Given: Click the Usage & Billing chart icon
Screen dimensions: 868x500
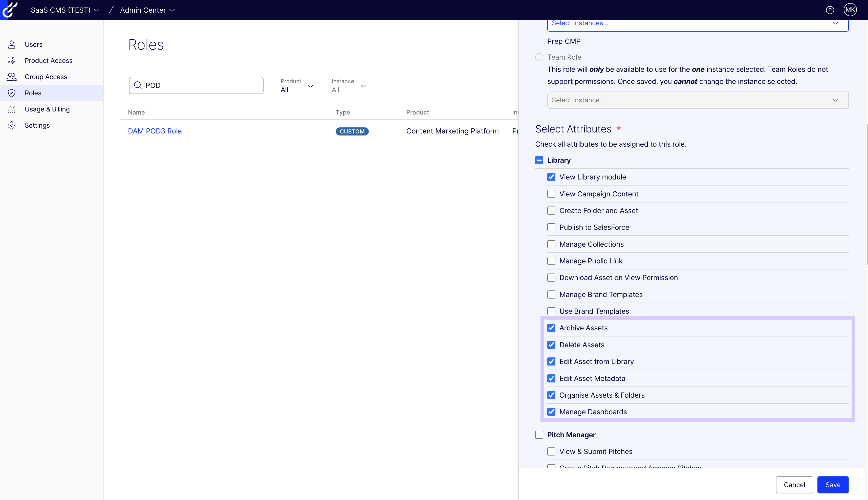Looking at the screenshot, I should click(12, 109).
